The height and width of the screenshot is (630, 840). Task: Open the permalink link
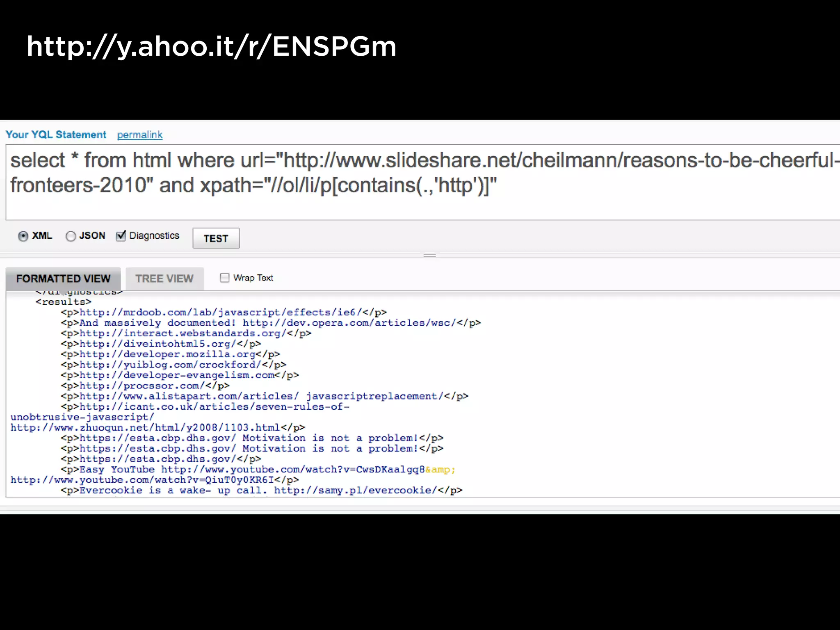tap(140, 135)
